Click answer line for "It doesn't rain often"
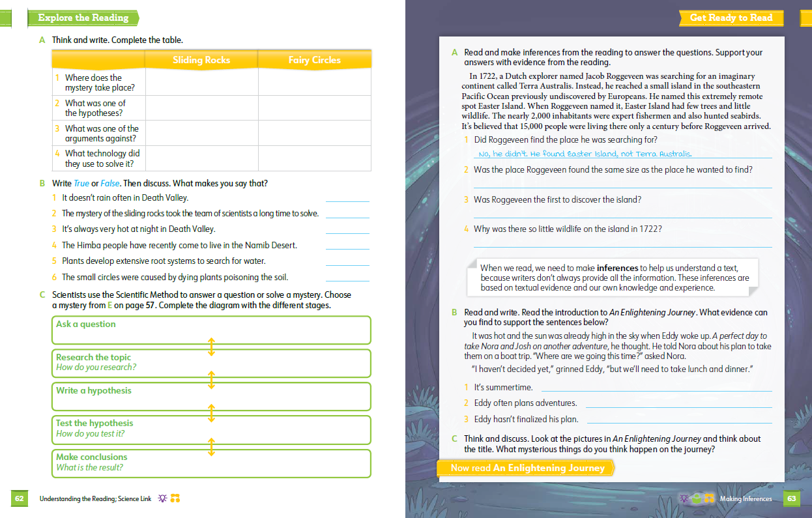 (347, 199)
